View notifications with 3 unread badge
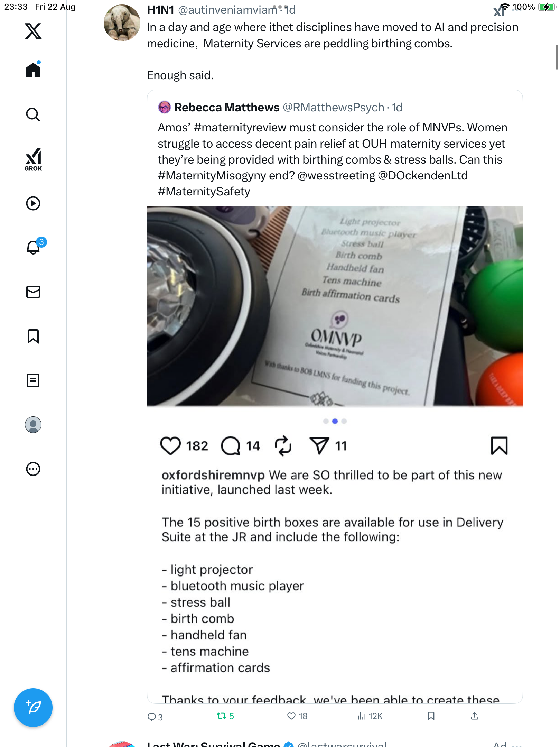This screenshot has width=560, height=747. pos(33,247)
